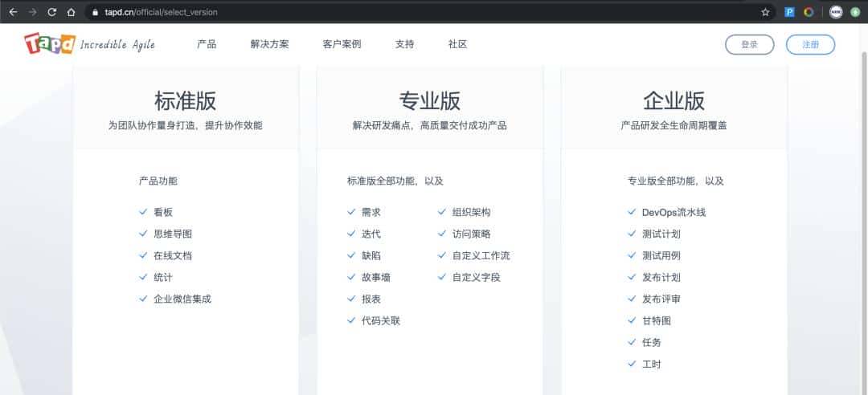
Task: Click the 看板 feature text
Action: tap(163, 213)
